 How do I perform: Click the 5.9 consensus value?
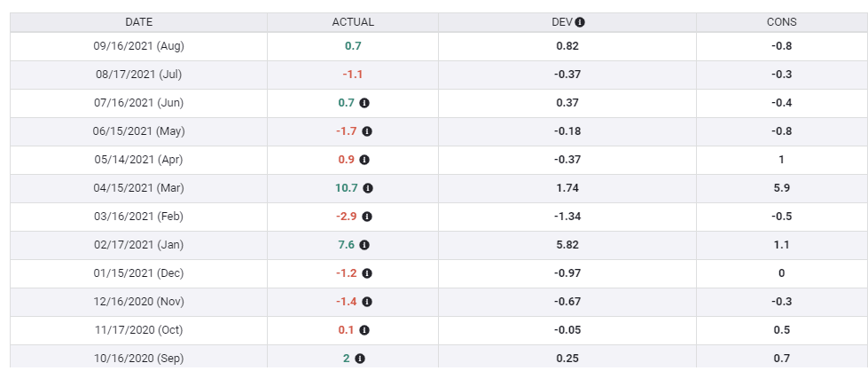click(x=781, y=188)
